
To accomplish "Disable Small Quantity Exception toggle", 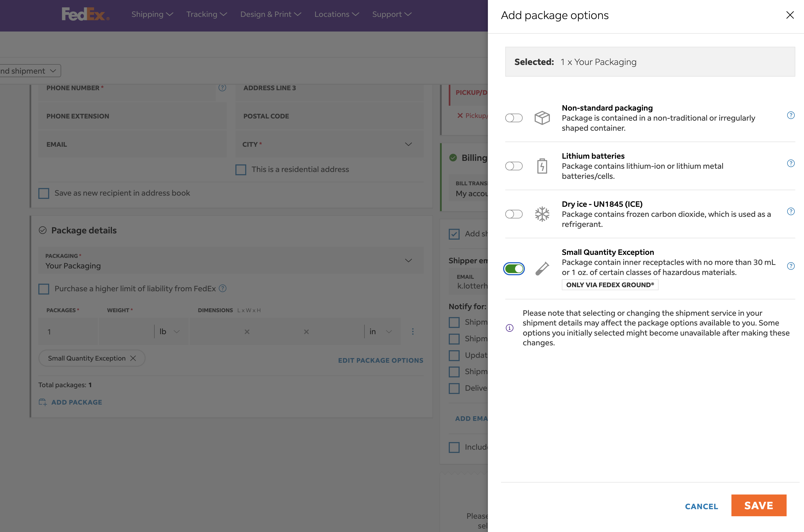I will 514,269.
